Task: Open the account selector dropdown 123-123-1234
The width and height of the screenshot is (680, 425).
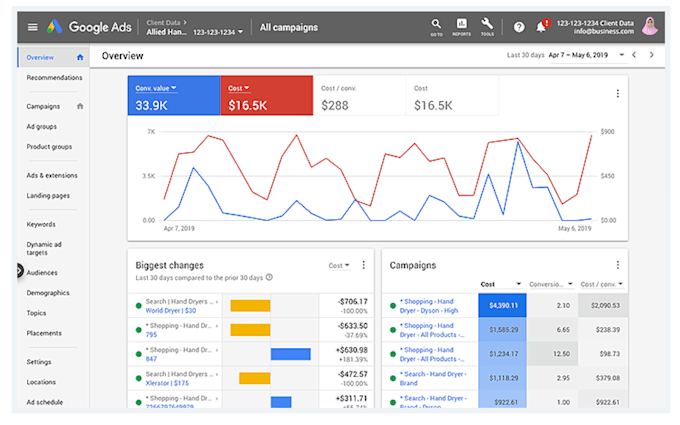Action: pos(218,32)
